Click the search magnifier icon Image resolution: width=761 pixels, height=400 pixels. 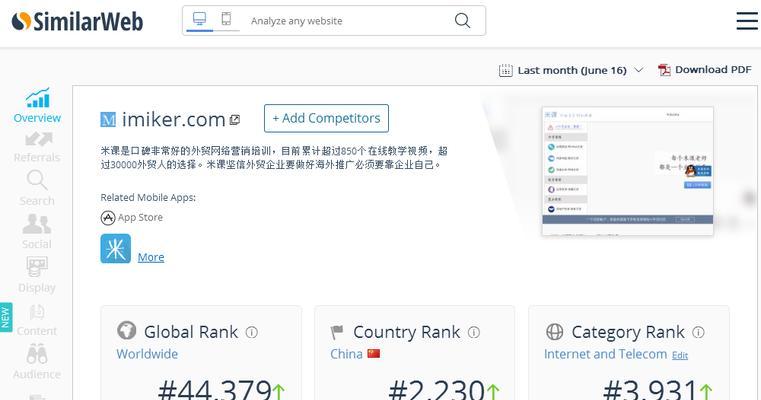tap(463, 20)
